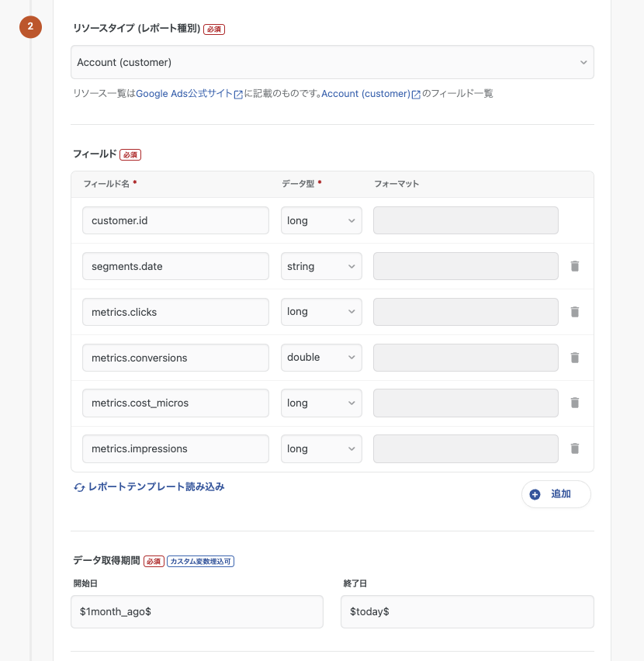Click the 終了日 field with $today$
The width and height of the screenshot is (644, 661).
(467, 611)
